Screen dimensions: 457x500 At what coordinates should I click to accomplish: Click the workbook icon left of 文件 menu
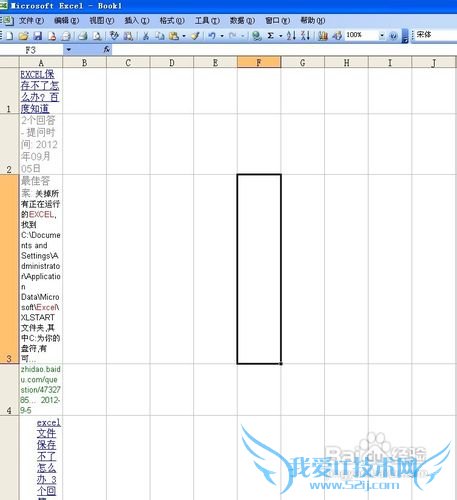[x=8, y=21]
